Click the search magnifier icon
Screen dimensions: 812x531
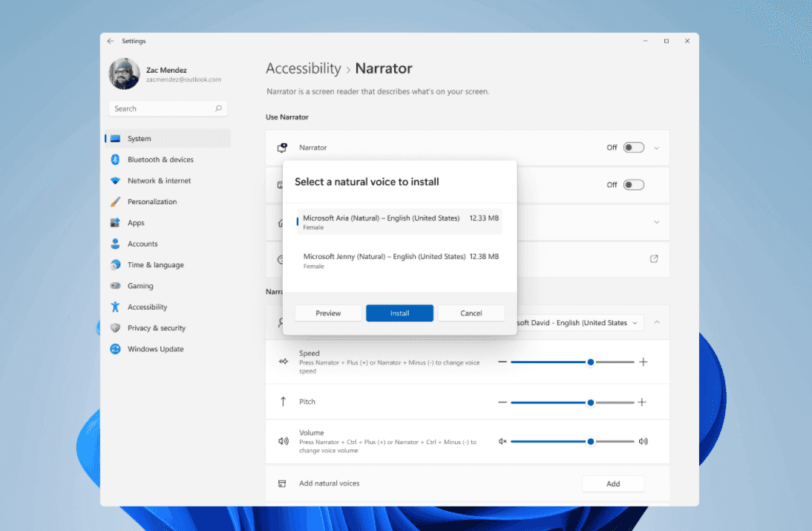click(x=218, y=108)
